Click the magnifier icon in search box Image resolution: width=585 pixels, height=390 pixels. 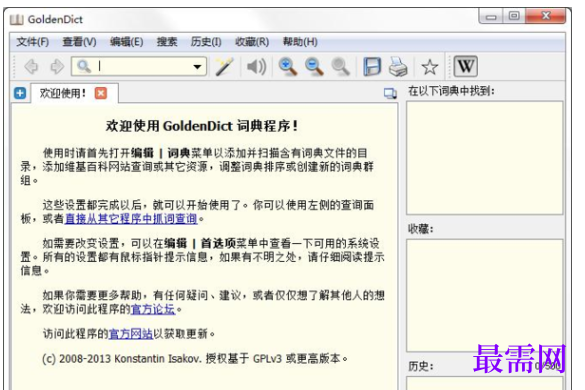click(84, 66)
